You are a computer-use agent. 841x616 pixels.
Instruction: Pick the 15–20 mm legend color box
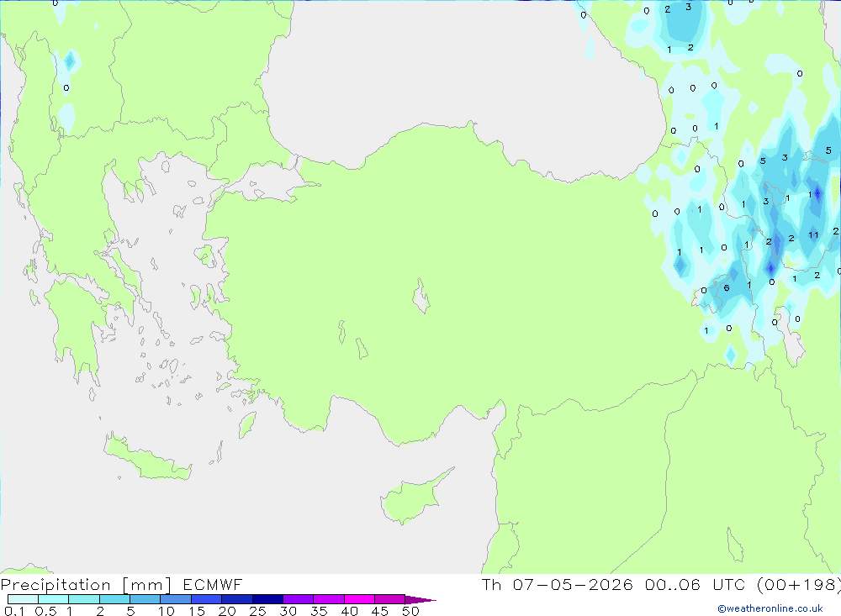[x=206, y=599]
